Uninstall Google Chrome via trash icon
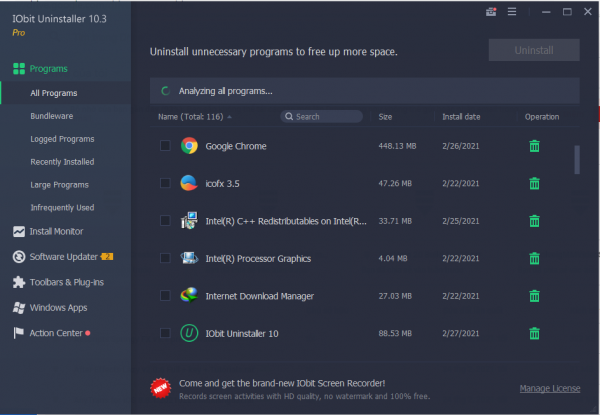Screen dimensions: 600x415 pyautogui.click(x=535, y=146)
